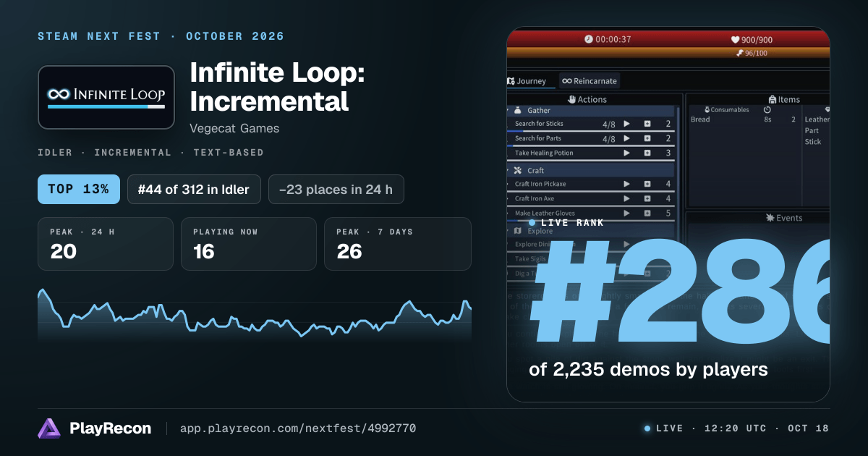The image size is (868, 456).
Task: Click the 'Steam Next Fest · October 2026' header text
Action: click(x=161, y=36)
